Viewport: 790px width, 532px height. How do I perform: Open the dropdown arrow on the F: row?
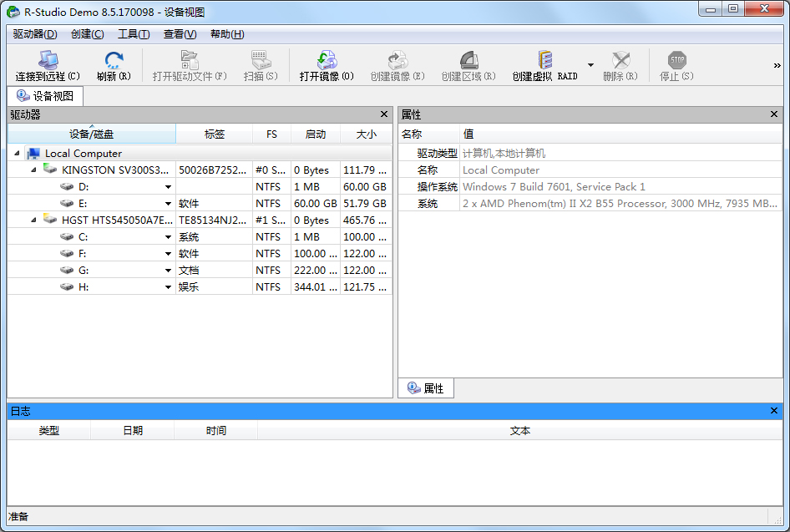click(x=169, y=253)
